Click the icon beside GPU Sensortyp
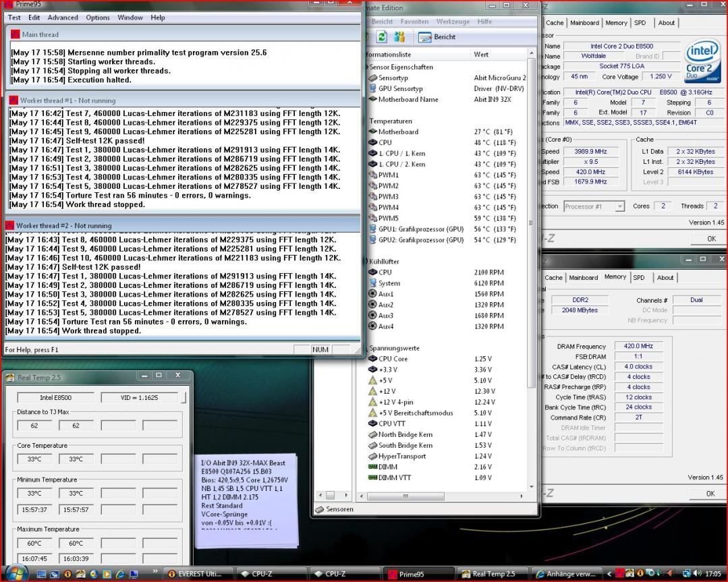Screen dimensions: 728x582 pyautogui.click(x=372, y=88)
